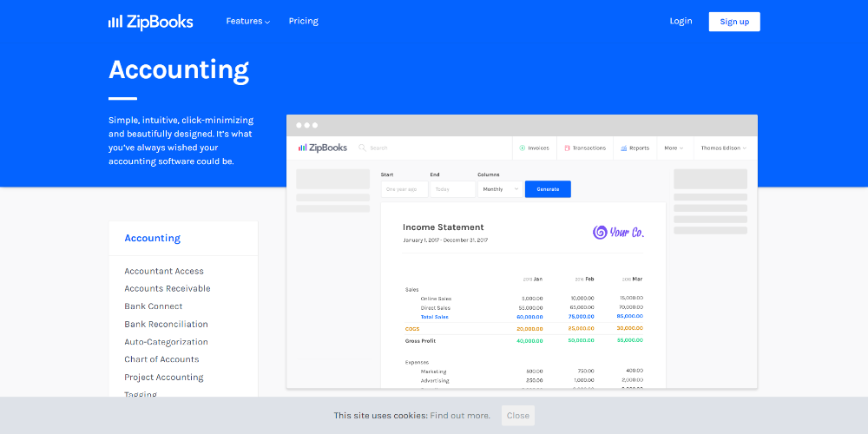Open Accountant Access feature link

click(164, 271)
